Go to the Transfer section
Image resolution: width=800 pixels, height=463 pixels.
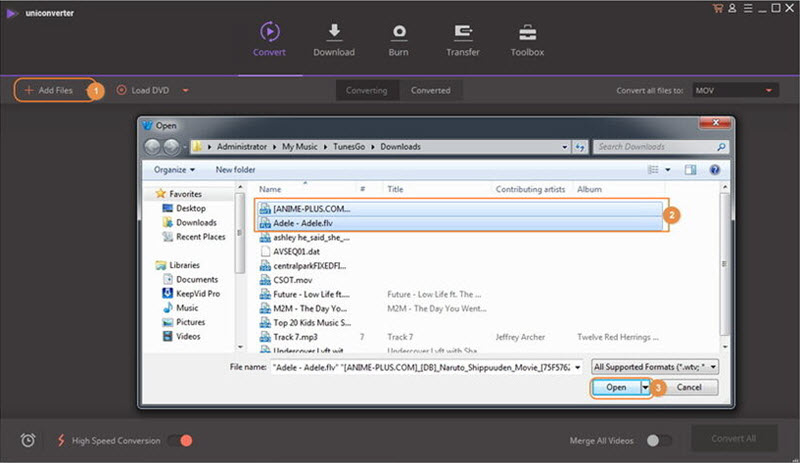pyautogui.click(x=463, y=39)
